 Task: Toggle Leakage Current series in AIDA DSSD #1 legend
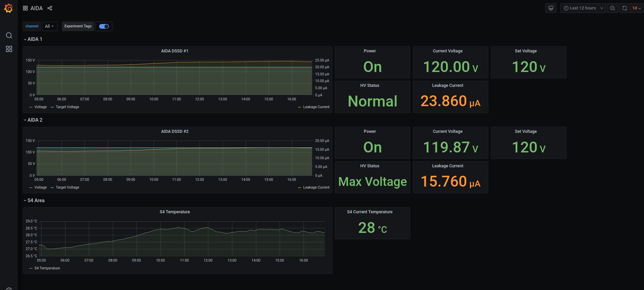(x=316, y=107)
